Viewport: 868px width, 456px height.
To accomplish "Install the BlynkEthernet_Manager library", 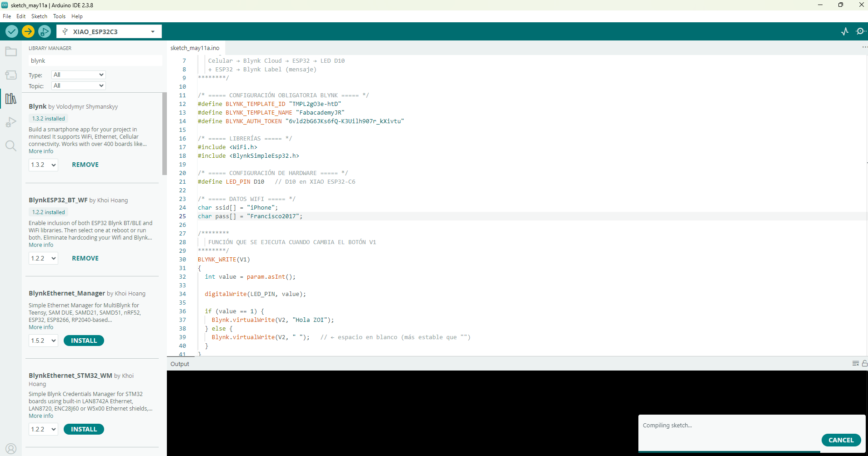I will pos(84,341).
